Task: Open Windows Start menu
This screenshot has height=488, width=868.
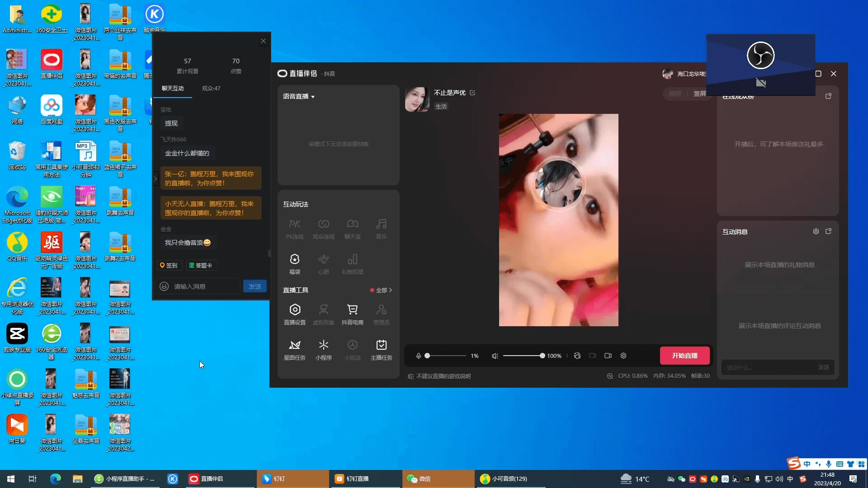Action: (11, 479)
